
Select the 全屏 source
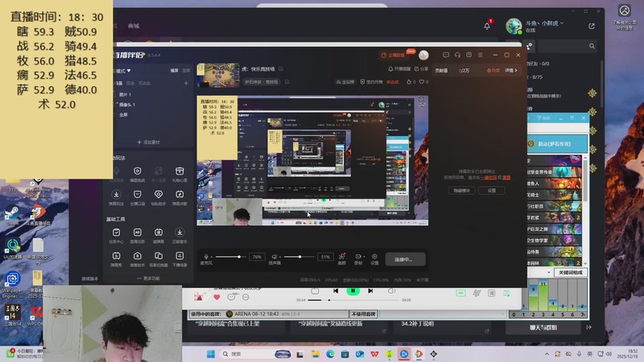123,115
